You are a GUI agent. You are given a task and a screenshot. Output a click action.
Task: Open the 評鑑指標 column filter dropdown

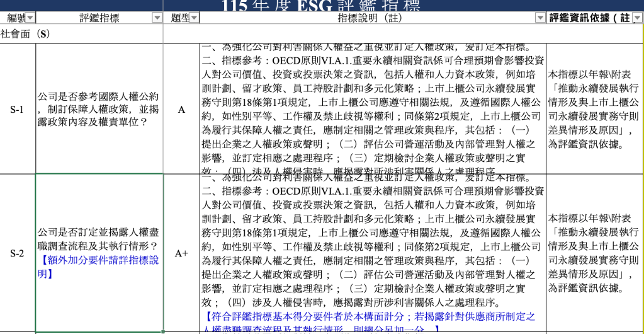coord(157,18)
